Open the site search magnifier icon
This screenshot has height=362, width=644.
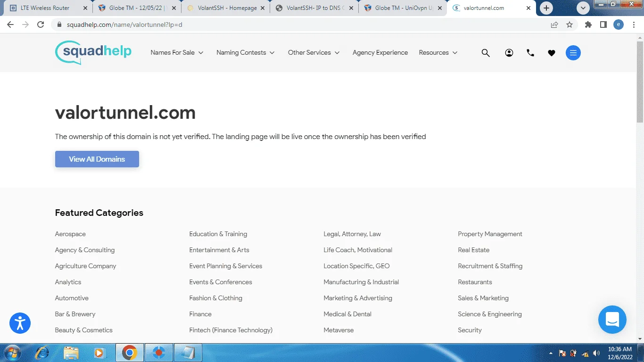(x=486, y=53)
